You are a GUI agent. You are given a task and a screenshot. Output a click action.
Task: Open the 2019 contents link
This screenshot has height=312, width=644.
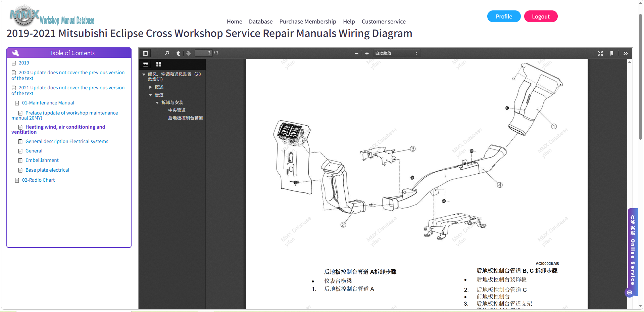pos(24,63)
